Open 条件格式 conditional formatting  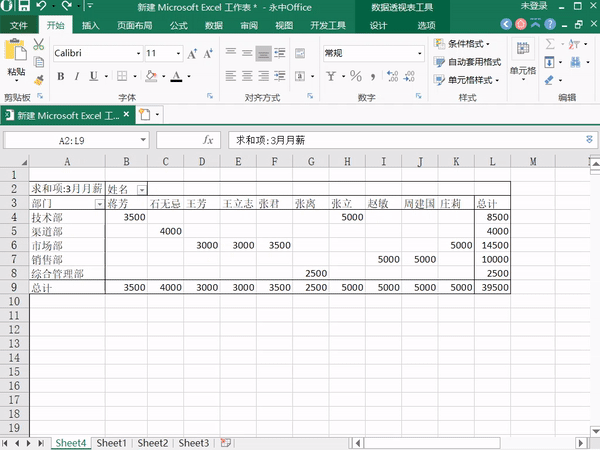461,44
